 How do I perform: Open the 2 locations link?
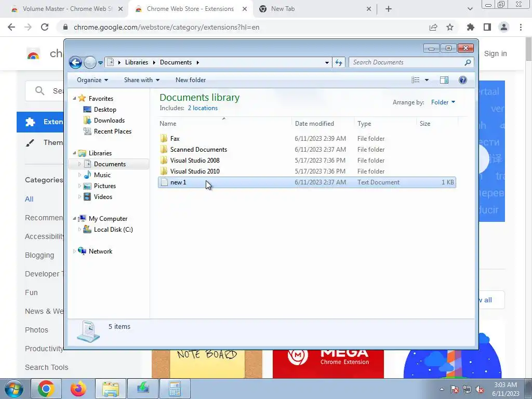click(203, 108)
